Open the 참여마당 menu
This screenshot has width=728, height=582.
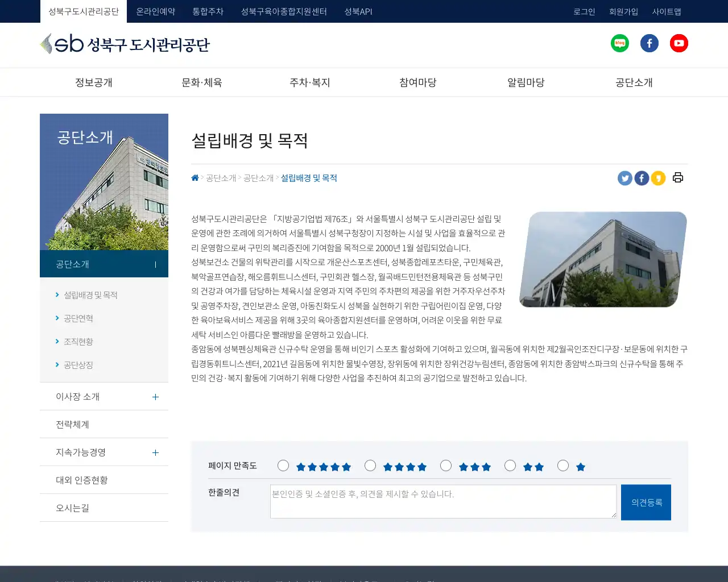pyautogui.click(x=417, y=82)
